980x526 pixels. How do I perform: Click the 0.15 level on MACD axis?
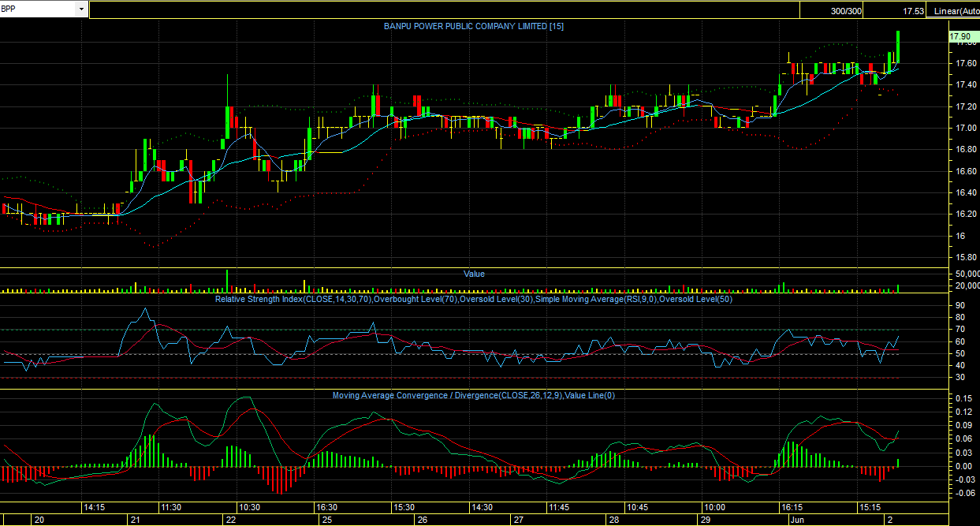(x=963, y=398)
